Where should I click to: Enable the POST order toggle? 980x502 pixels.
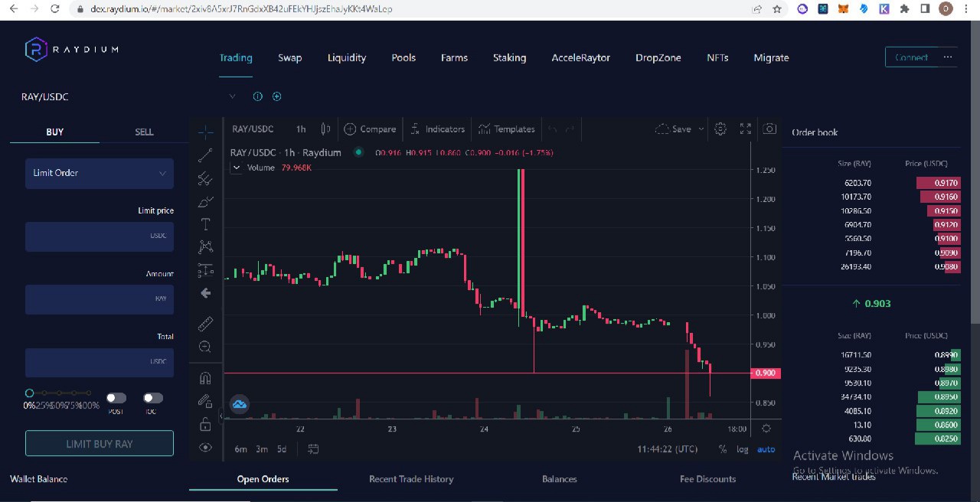[116, 398]
